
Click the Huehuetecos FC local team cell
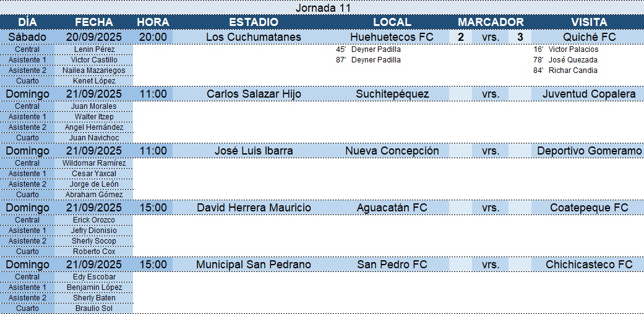[x=392, y=37]
